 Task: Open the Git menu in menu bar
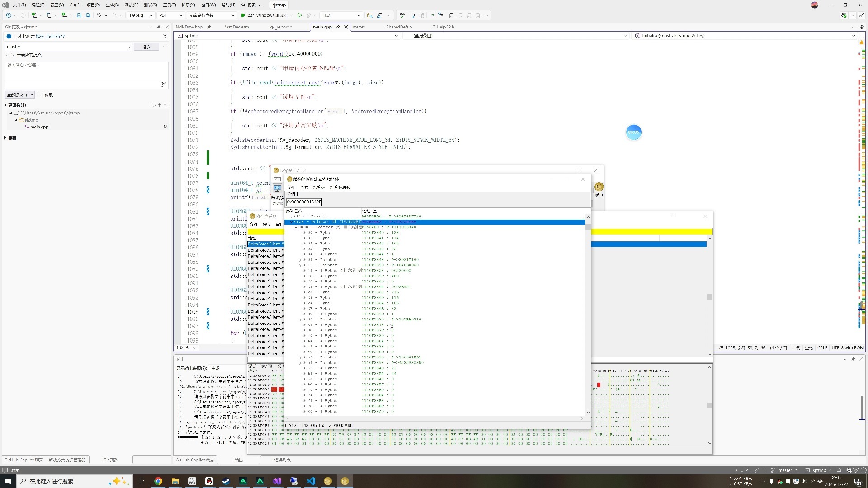(75, 5)
